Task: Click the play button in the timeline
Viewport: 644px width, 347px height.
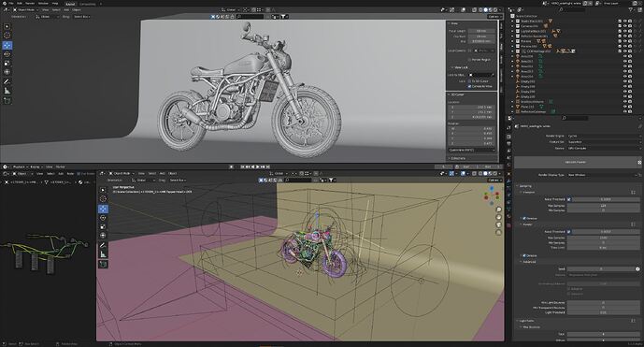Action: tap(258, 166)
